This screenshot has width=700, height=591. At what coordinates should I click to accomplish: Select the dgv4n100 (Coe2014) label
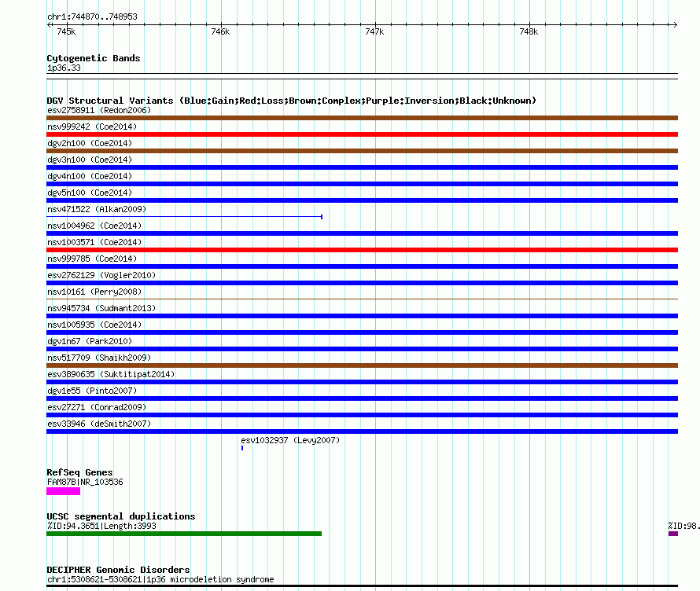tap(90, 176)
